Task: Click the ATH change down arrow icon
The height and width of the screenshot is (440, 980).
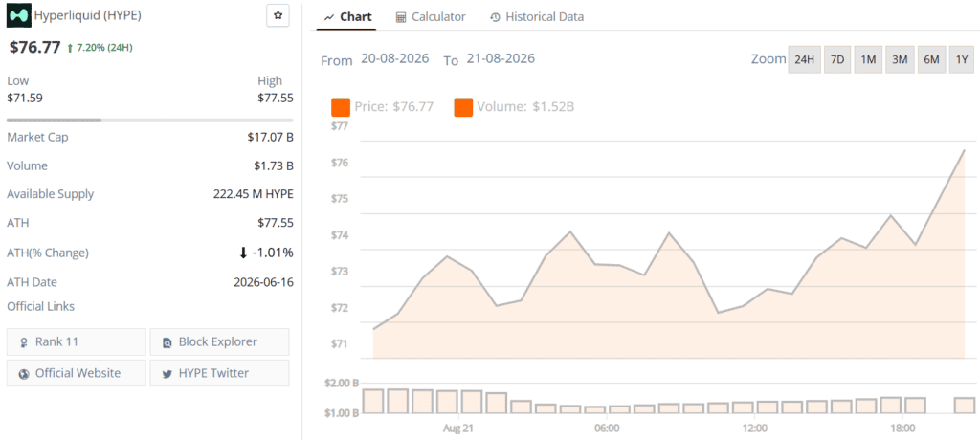Action: 244,253
